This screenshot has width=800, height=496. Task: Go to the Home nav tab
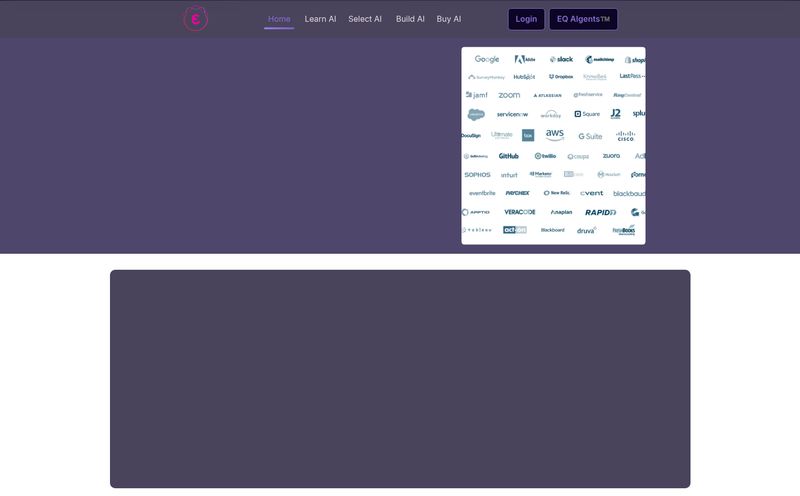(x=279, y=19)
